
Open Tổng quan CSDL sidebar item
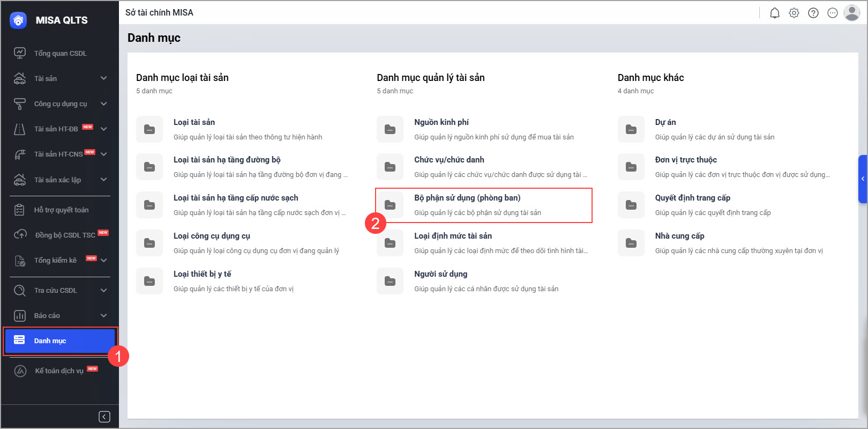[60, 53]
